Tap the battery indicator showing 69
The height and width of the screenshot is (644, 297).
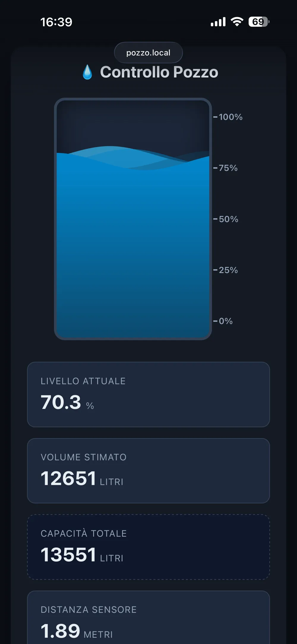[x=259, y=22]
